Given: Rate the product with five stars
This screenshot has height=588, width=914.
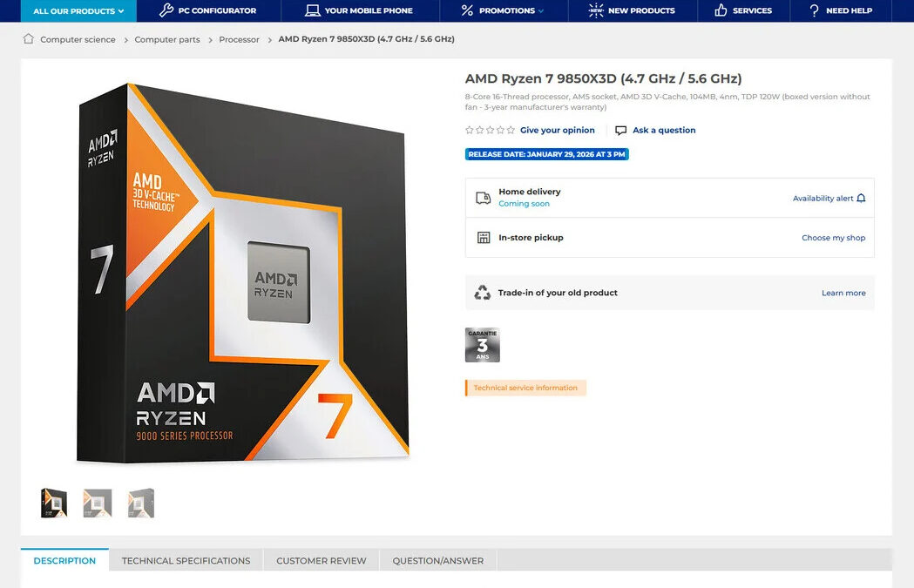Looking at the screenshot, I should (511, 129).
